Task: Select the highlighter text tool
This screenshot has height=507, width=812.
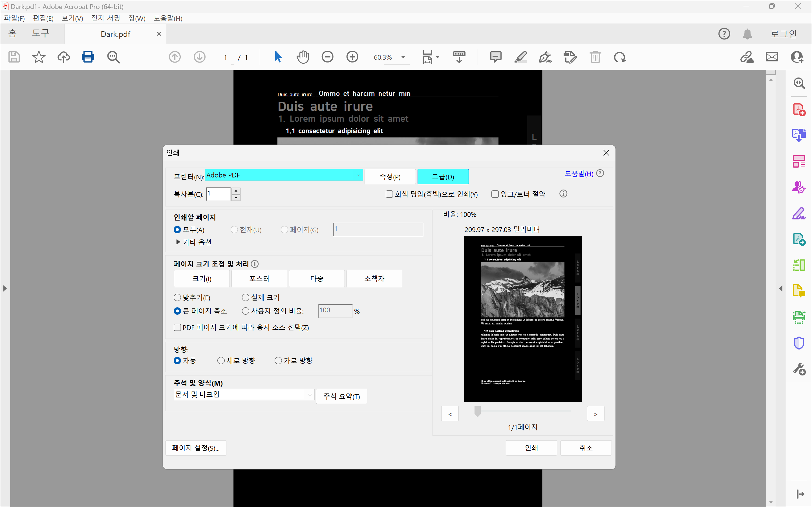Action: click(x=520, y=57)
